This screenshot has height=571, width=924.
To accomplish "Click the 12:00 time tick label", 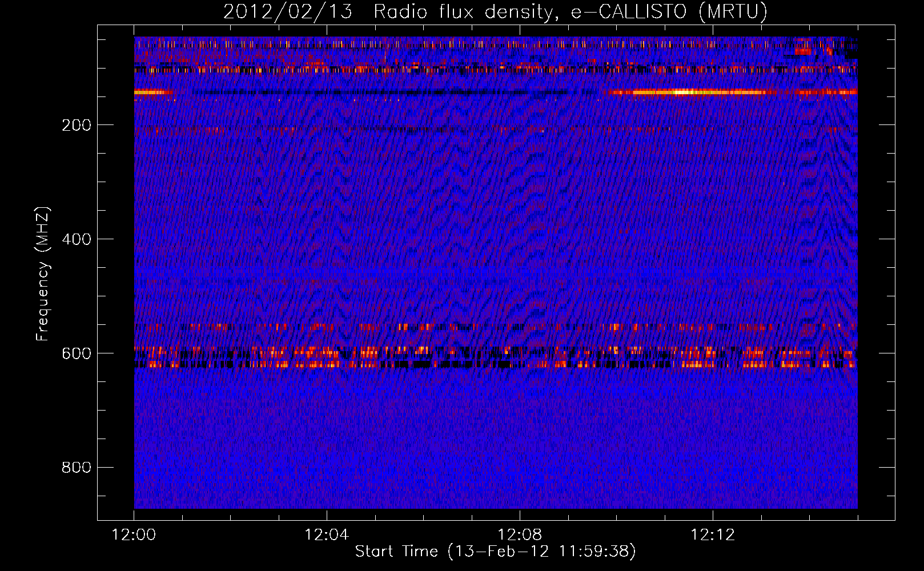I will click(x=134, y=535).
